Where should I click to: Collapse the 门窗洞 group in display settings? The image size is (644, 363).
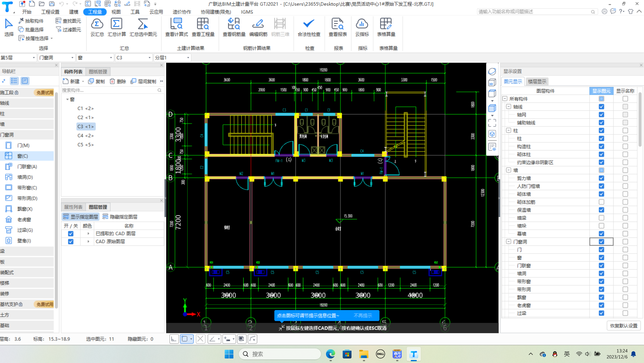click(x=509, y=241)
